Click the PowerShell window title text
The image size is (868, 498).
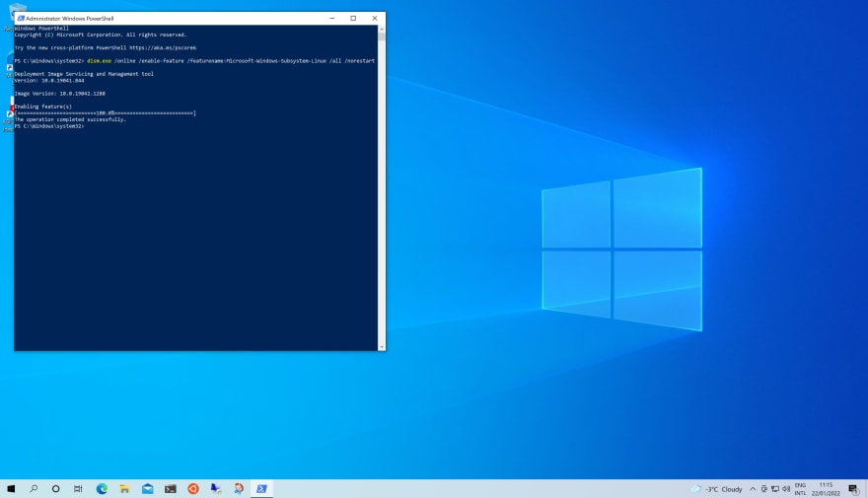[70, 19]
